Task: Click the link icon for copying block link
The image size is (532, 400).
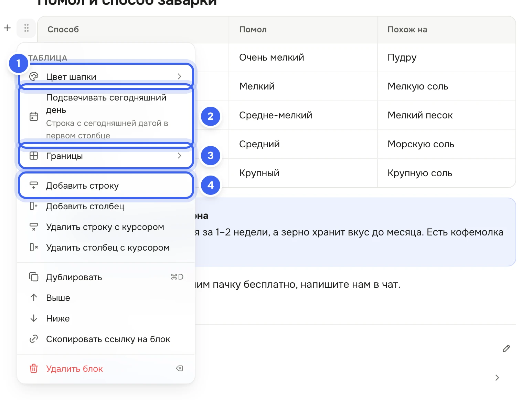Action: pos(34,339)
